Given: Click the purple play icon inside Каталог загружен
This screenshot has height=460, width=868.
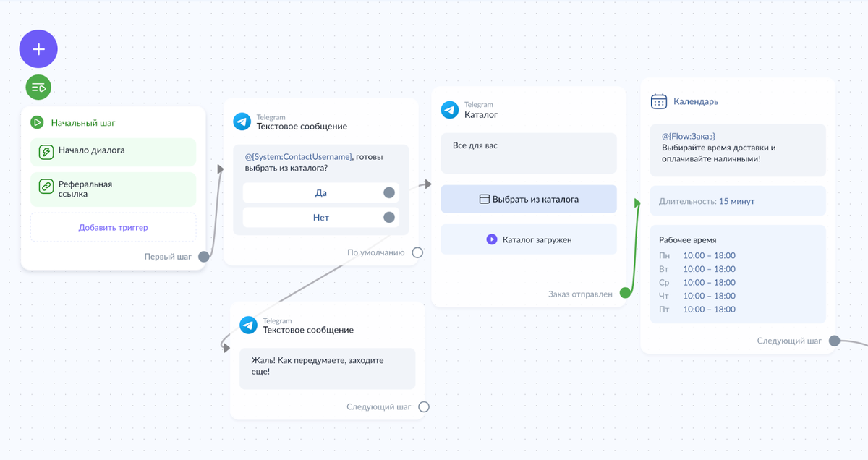Looking at the screenshot, I should click(x=491, y=239).
